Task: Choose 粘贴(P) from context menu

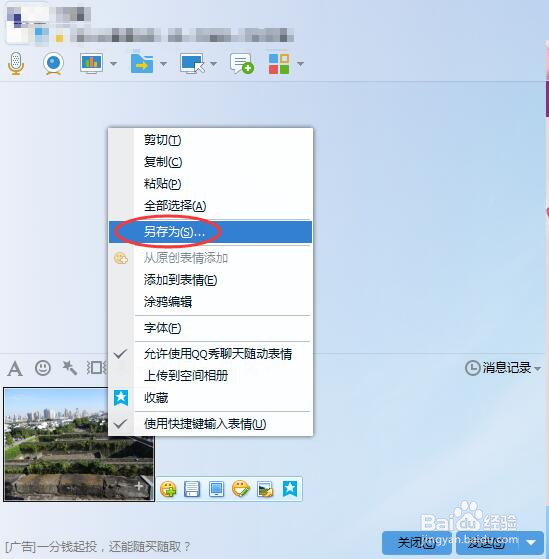Action: [211, 184]
